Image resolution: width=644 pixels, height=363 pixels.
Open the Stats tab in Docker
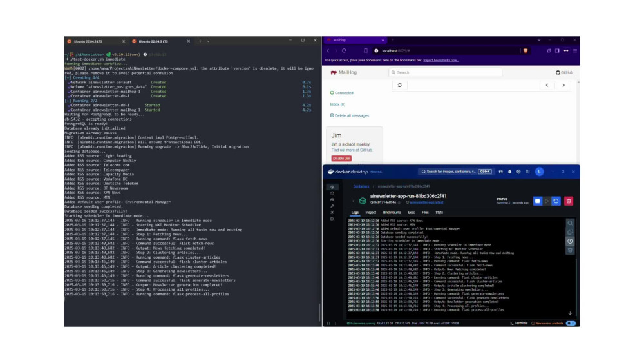(439, 213)
